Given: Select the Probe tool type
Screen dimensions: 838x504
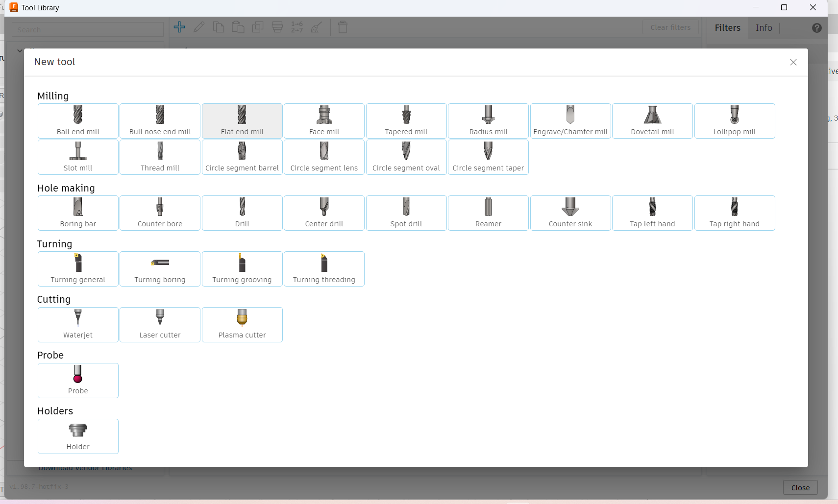Looking at the screenshot, I should [x=78, y=381].
